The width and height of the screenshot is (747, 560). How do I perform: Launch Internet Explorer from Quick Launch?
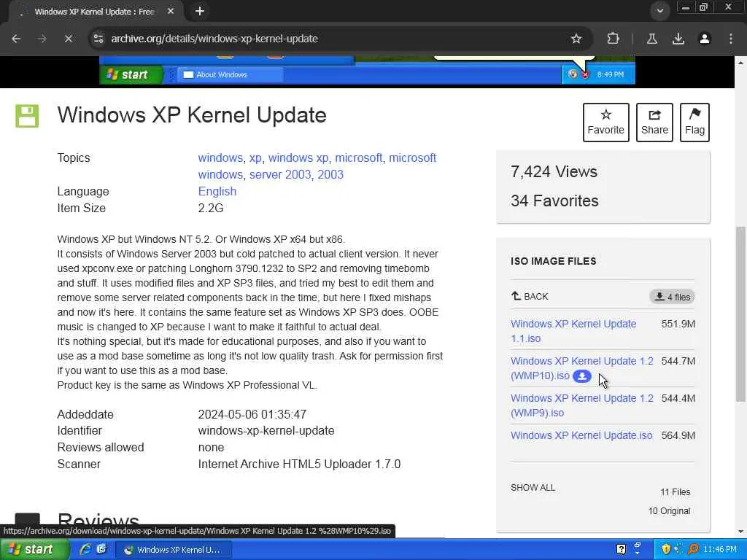tap(86, 549)
